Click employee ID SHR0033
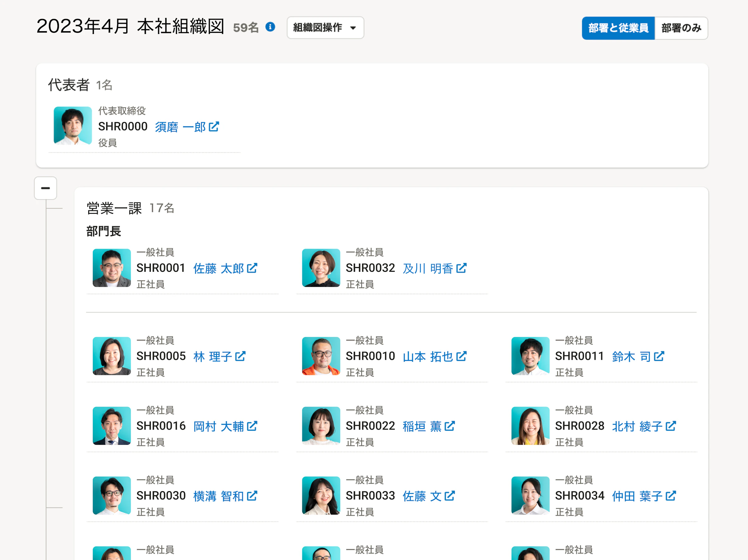The height and width of the screenshot is (560, 748). pos(370,496)
